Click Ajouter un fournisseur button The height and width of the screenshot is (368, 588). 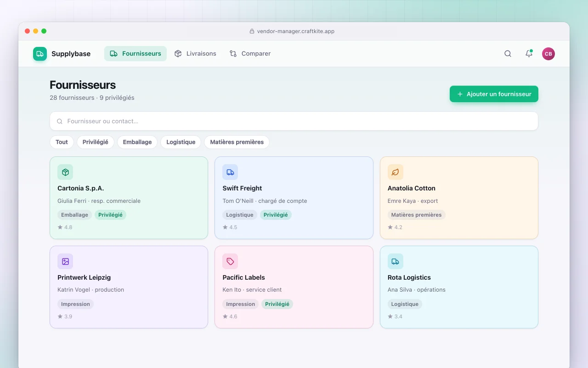click(x=494, y=94)
